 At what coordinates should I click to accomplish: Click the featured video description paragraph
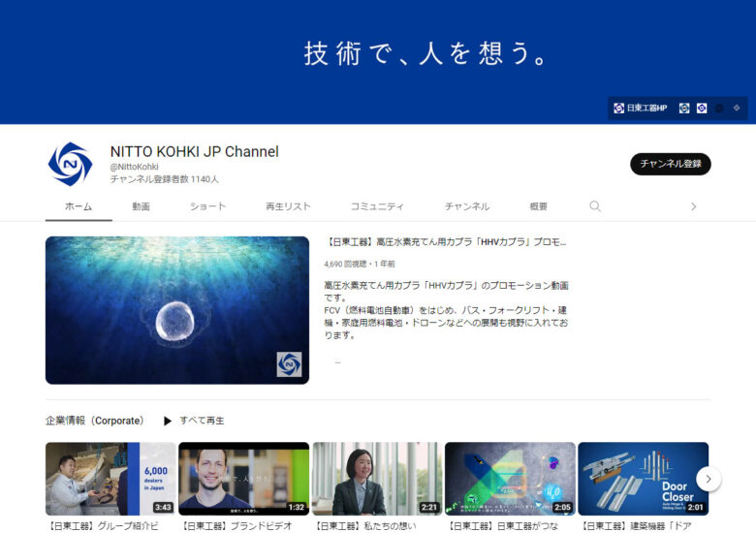pyautogui.click(x=446, y=310)
